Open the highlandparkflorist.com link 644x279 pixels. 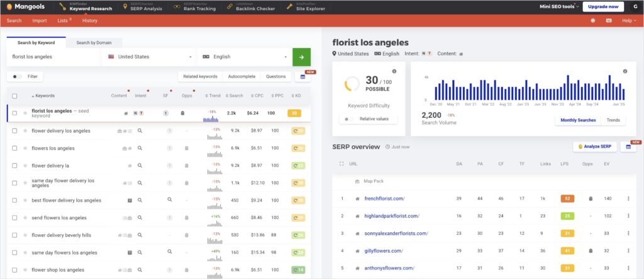coord(392,216)
